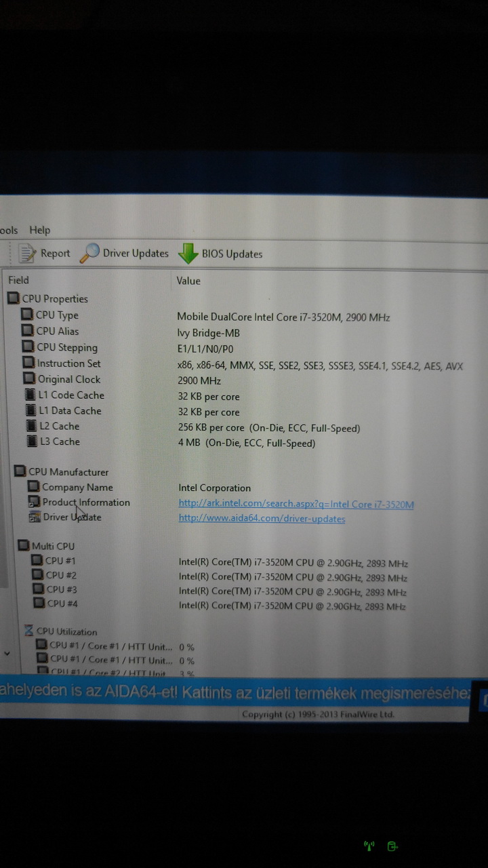Select the 'Mobile DualCore Intel Core i7-3520M' value
Image resolution: width=488 pixels, height=868 pixels.
283,317
